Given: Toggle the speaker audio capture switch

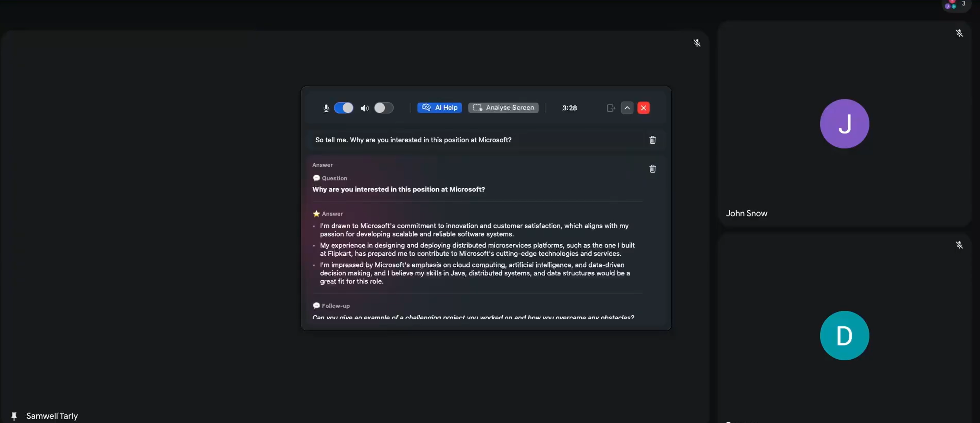Looking at the screenshot, I should [383, 108].
